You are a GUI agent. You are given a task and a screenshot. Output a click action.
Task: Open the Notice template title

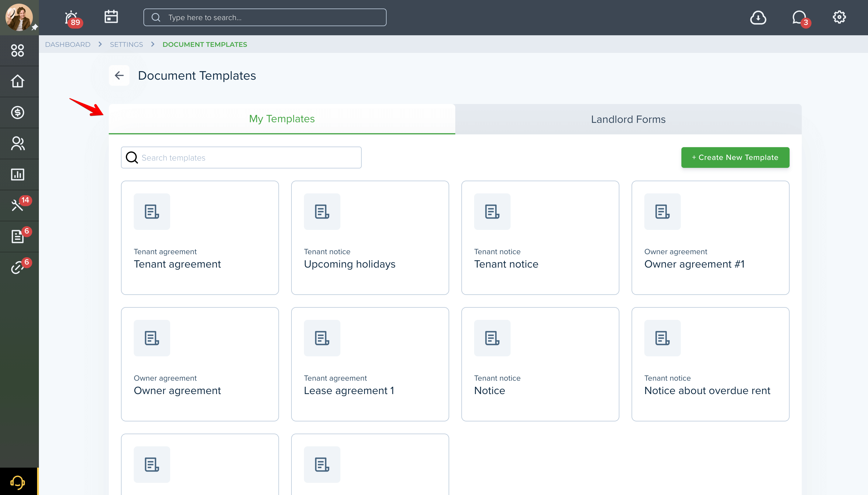coord(490,391)
